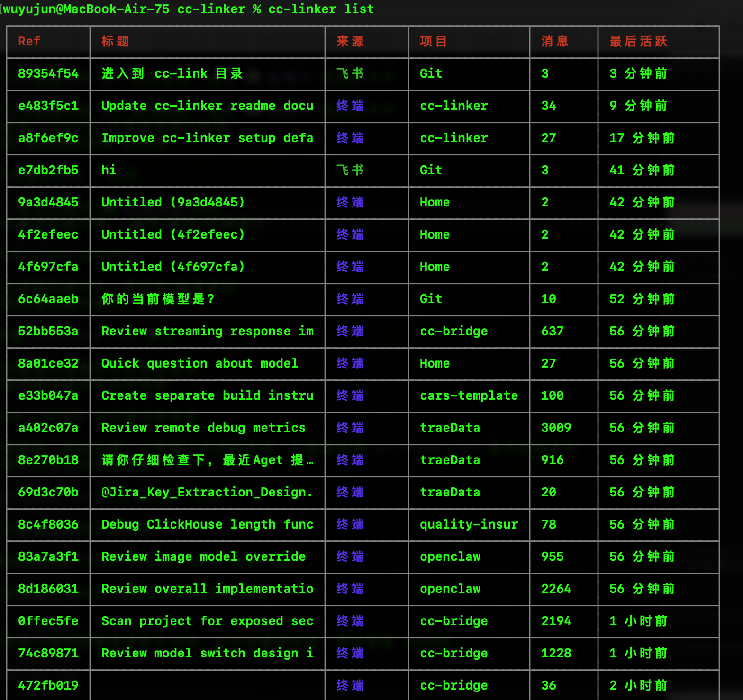Screen dimensions: 743x700
Task: Select ref 52bb553a
Action: click(48, 332)
